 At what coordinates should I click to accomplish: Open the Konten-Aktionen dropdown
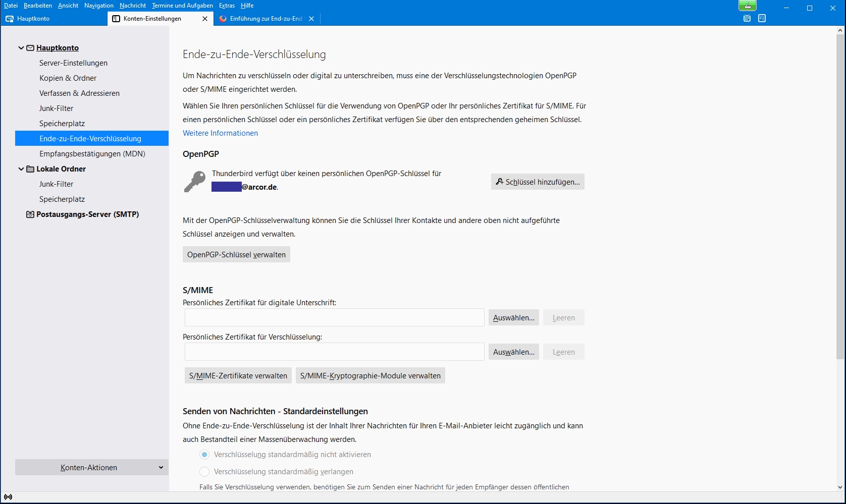point(92,467)
